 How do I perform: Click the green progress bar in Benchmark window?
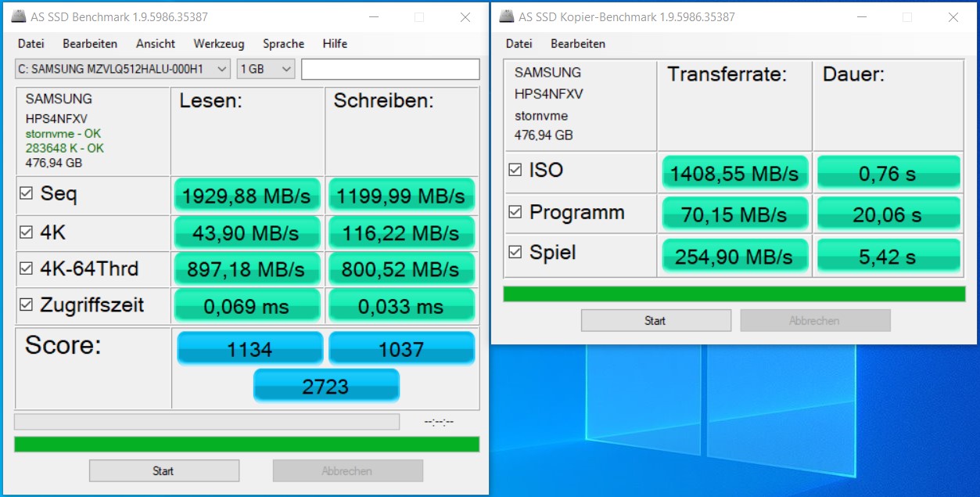pos(247,444)
